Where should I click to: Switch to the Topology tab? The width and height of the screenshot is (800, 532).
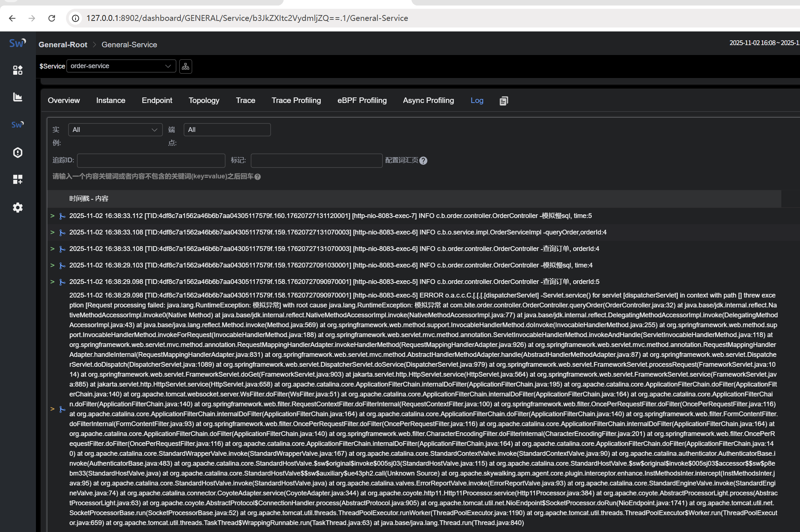coord(204,100)
